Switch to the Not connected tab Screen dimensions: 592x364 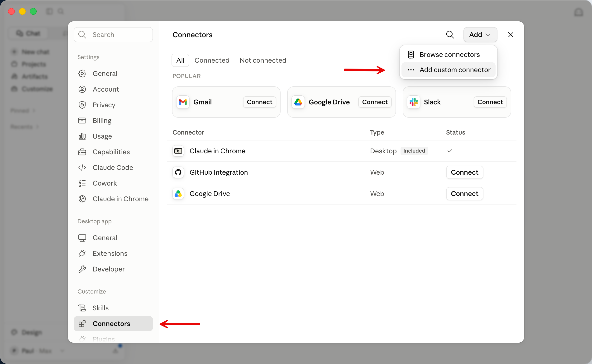[x=263, y=60]
